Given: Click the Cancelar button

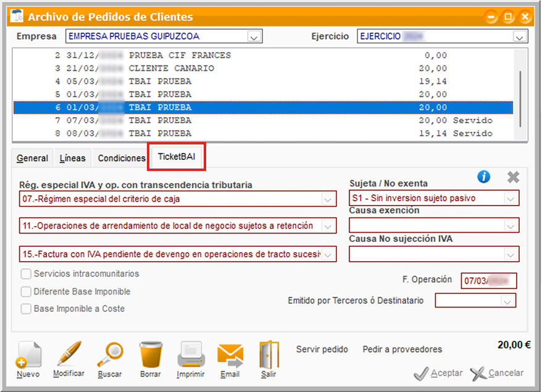Looking at the screenshot, I should pos(497,373).
